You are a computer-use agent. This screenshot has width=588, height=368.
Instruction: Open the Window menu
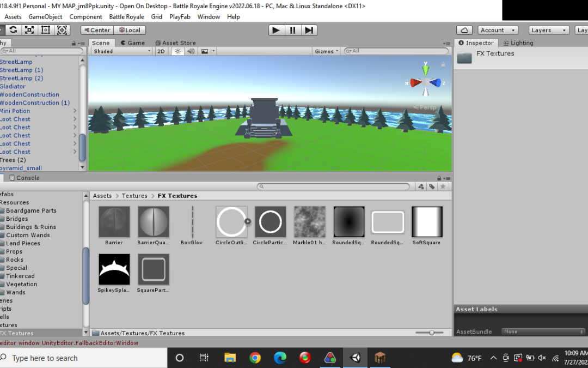pos(209,16)
